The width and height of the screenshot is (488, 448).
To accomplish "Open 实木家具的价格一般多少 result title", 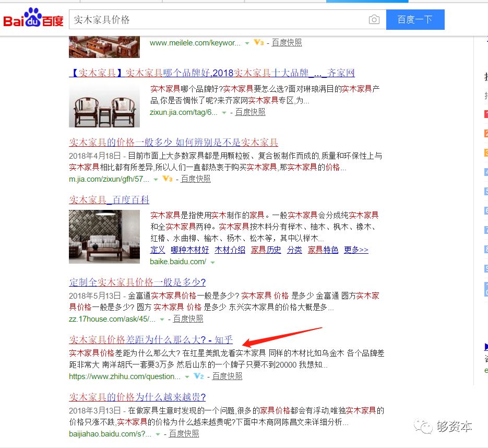I will 173,142.
